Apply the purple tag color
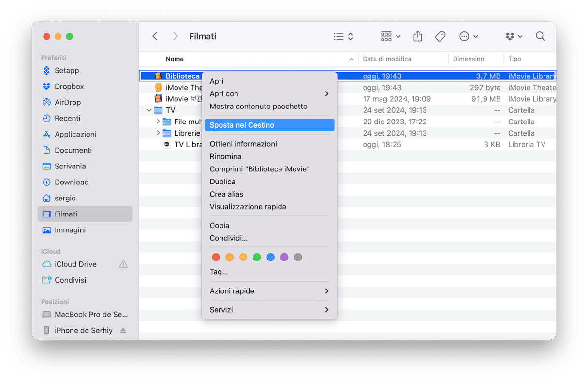Screen dimensions: 588x382 [284, 257]
